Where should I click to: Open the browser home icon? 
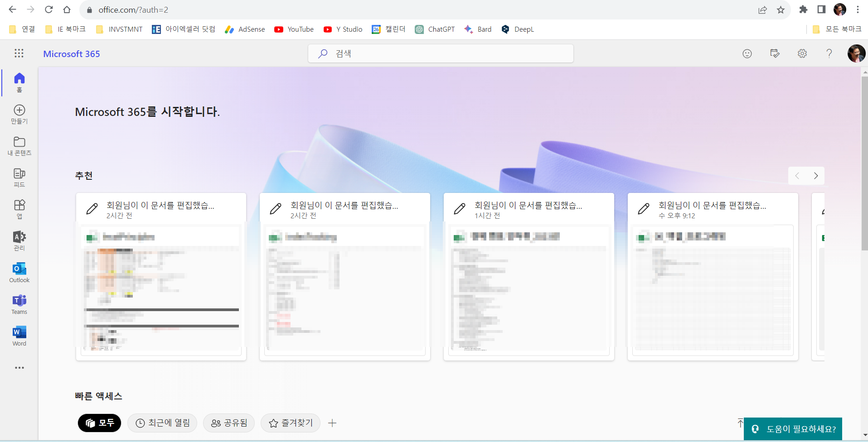[x=67, y=10]
